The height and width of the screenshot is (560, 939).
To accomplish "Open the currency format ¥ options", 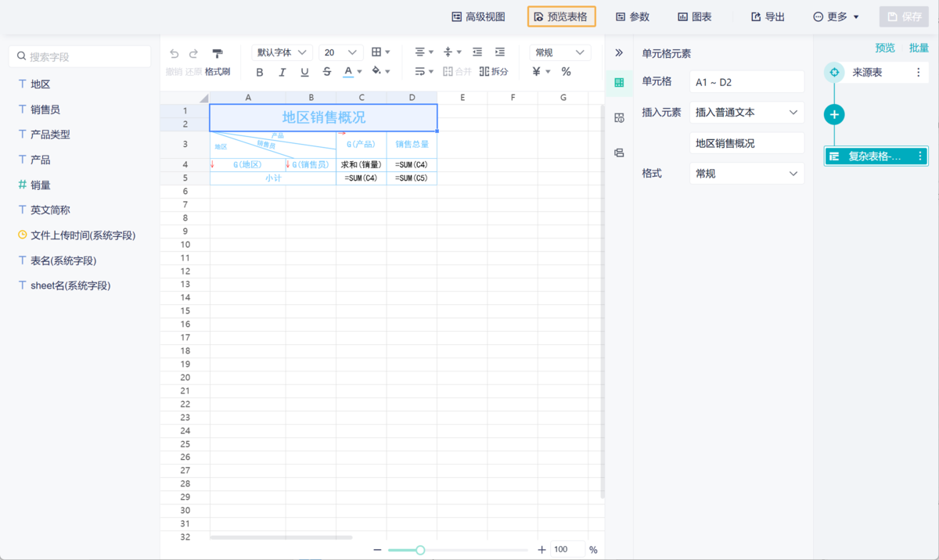I will click(x=540, y=71).
